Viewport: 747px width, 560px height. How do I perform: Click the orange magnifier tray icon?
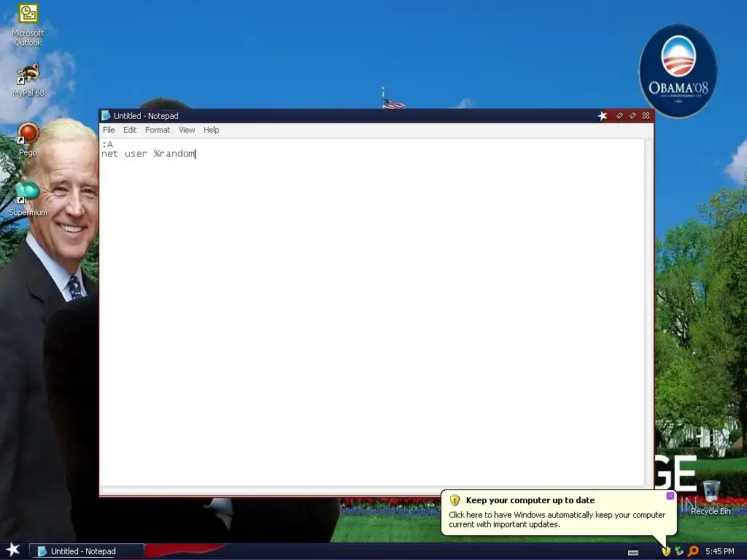point(693,551)
